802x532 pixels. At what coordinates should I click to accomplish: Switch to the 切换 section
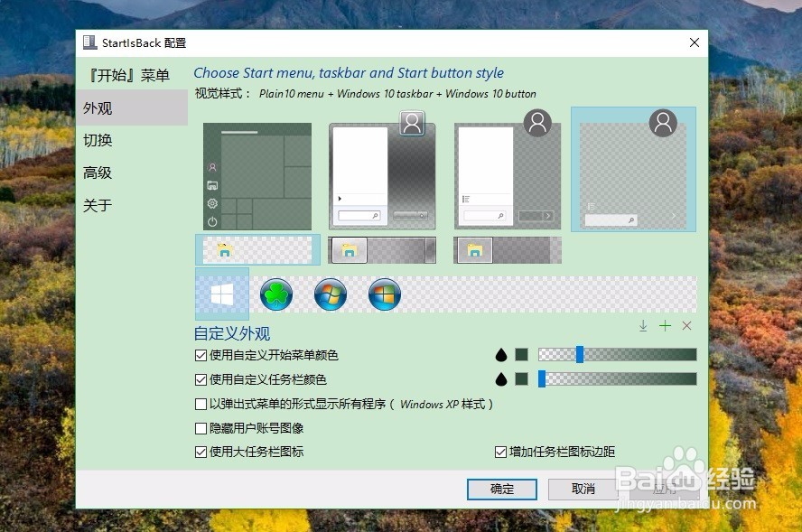click(x=107, y=140)
